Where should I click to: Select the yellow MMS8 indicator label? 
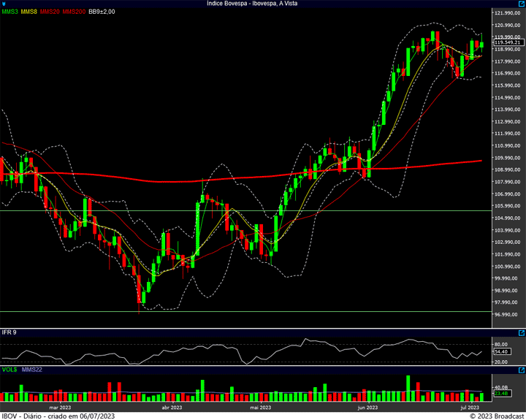pos(29,12)
